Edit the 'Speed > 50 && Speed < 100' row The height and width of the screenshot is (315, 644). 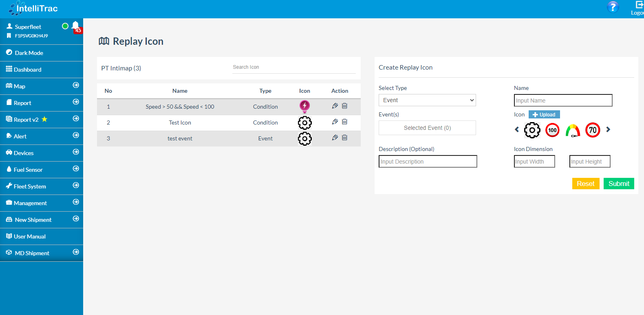point(335,106)
